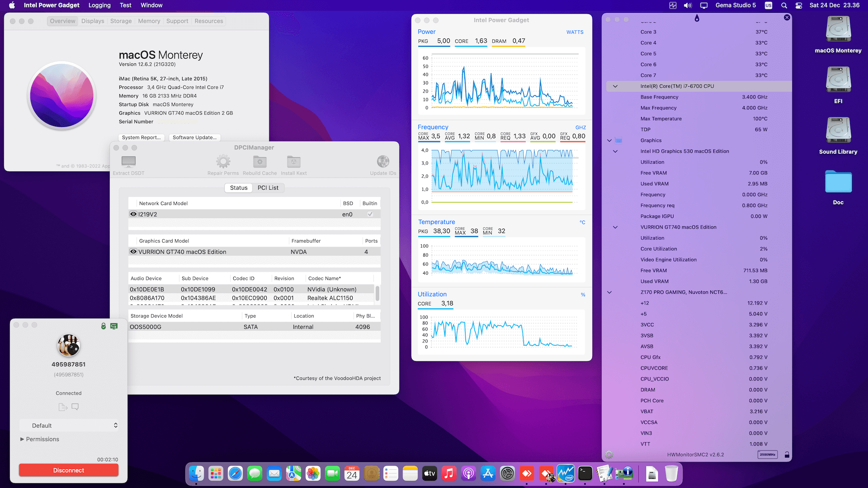Click the green lock icon in AnyDesk window

104,326
